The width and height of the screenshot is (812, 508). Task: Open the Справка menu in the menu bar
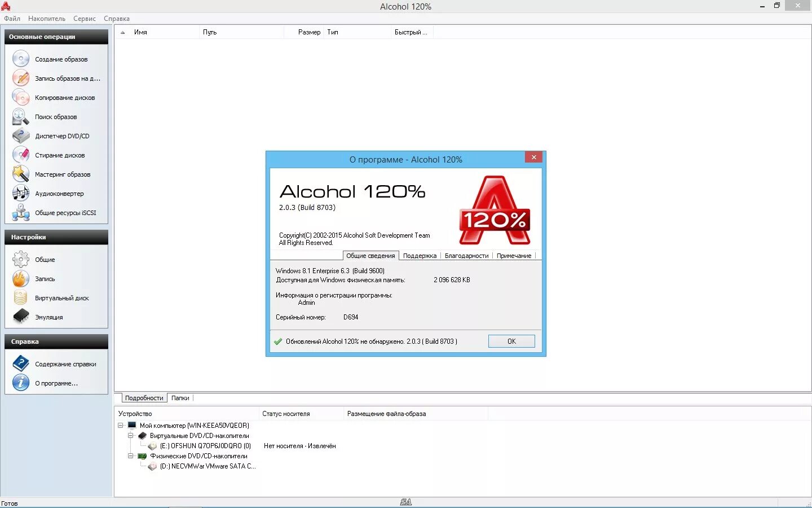(x=117, y=19)
